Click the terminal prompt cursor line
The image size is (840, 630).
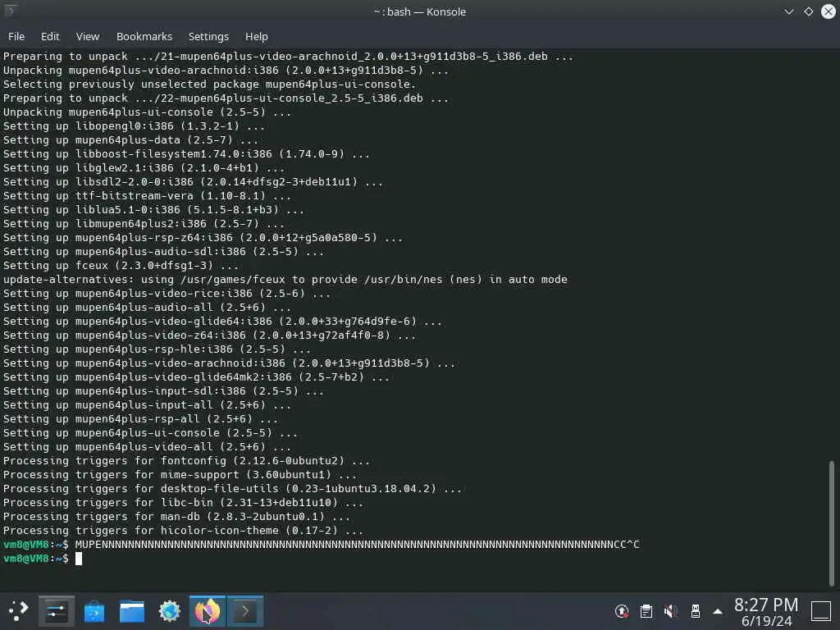[x=43, y=558]
